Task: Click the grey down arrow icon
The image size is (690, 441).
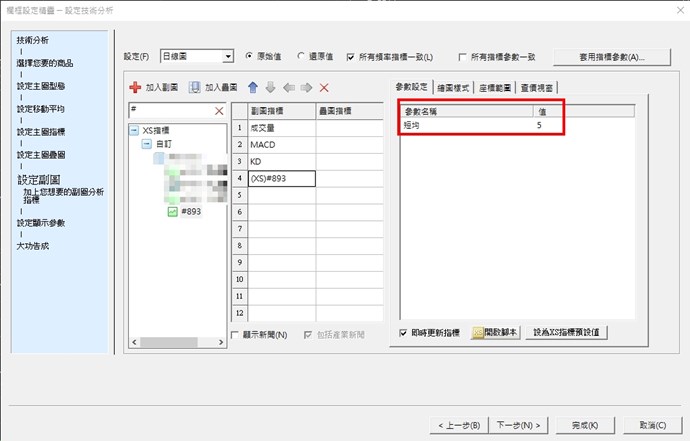Action: 270,88
